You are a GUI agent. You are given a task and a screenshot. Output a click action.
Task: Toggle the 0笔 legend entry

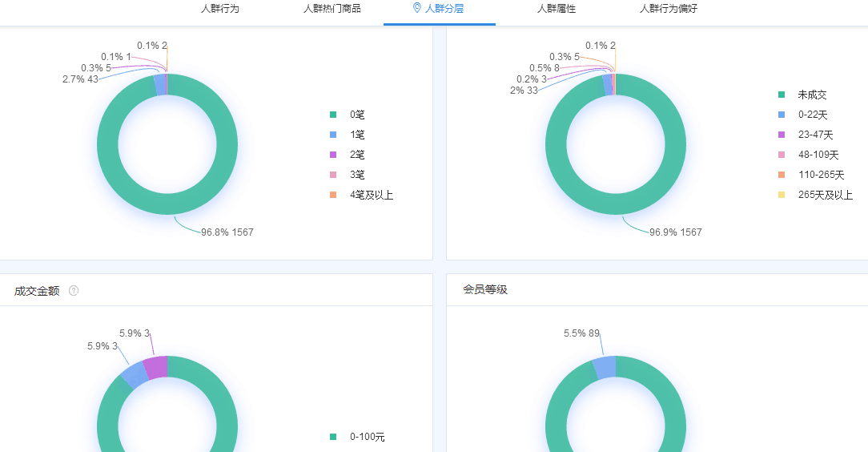point(347,115)
